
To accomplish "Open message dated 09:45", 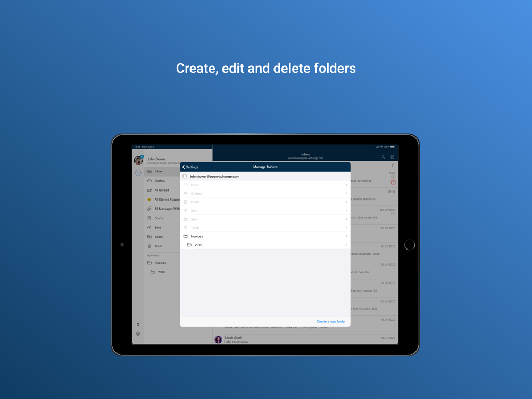I will click(374, 198).
